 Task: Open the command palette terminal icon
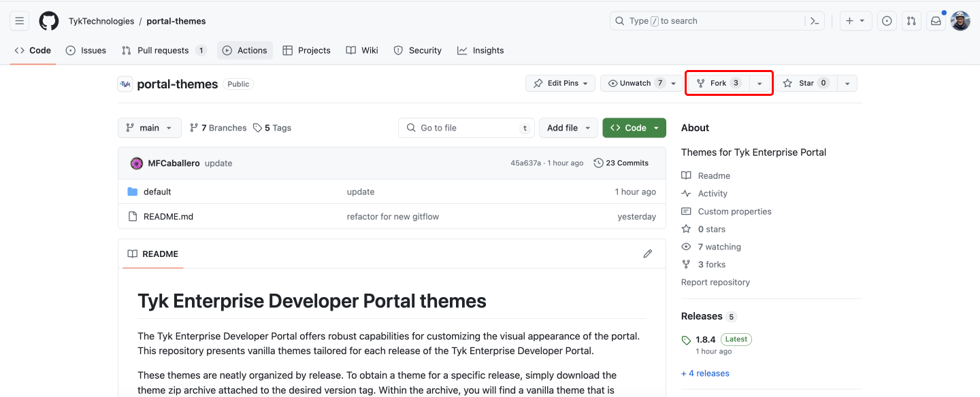(815, 20)
